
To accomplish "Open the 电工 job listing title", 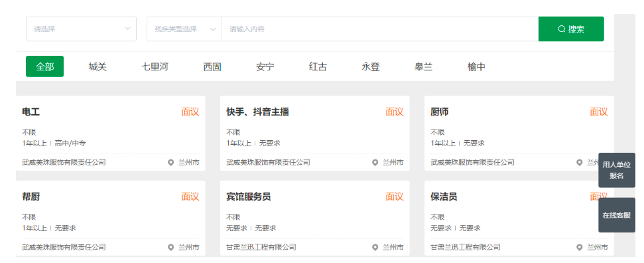I will click(31, 112).
